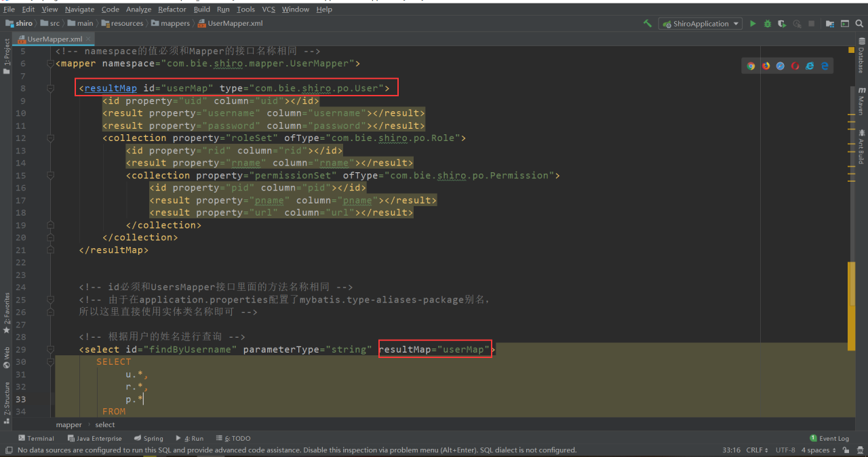Open the file in the Firefox browser
Screen dimensions: 868x457
766,66
